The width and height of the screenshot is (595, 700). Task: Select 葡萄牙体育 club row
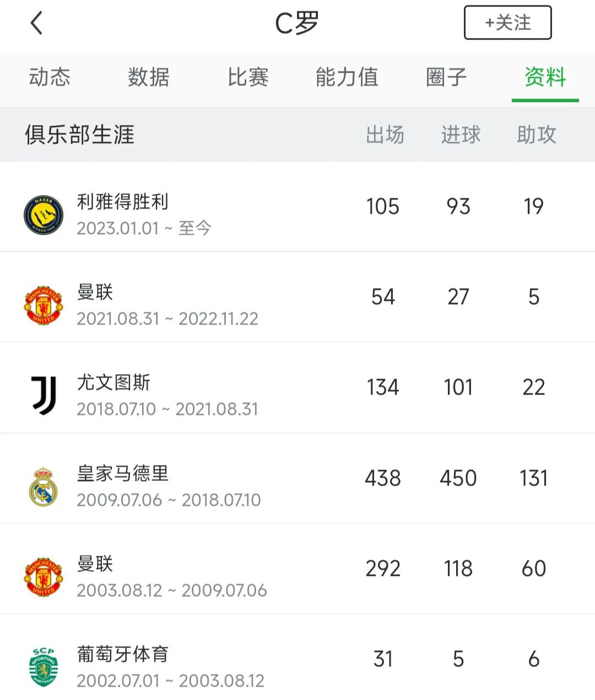pyautogui.click(x=297, y=659)
